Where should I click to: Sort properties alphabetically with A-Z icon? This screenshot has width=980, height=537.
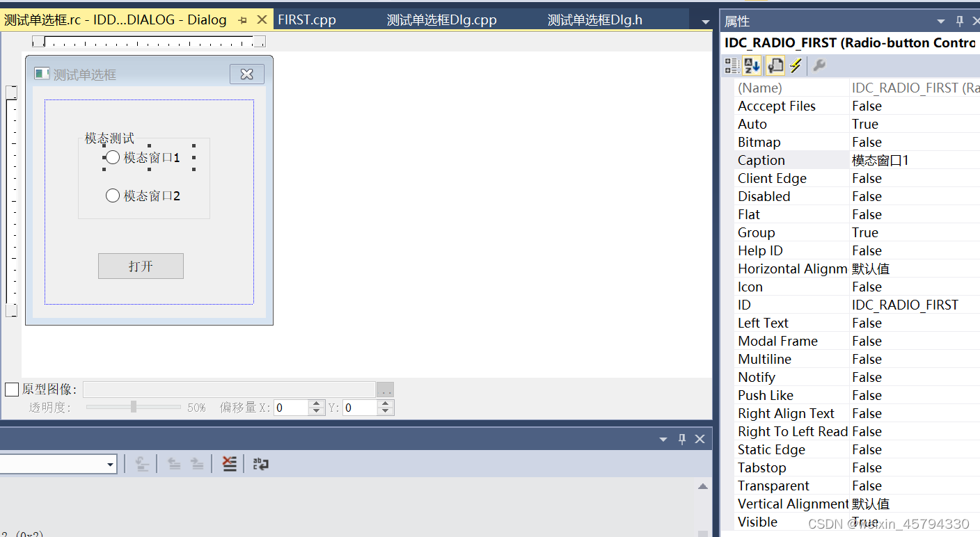[x=752, y=66]
